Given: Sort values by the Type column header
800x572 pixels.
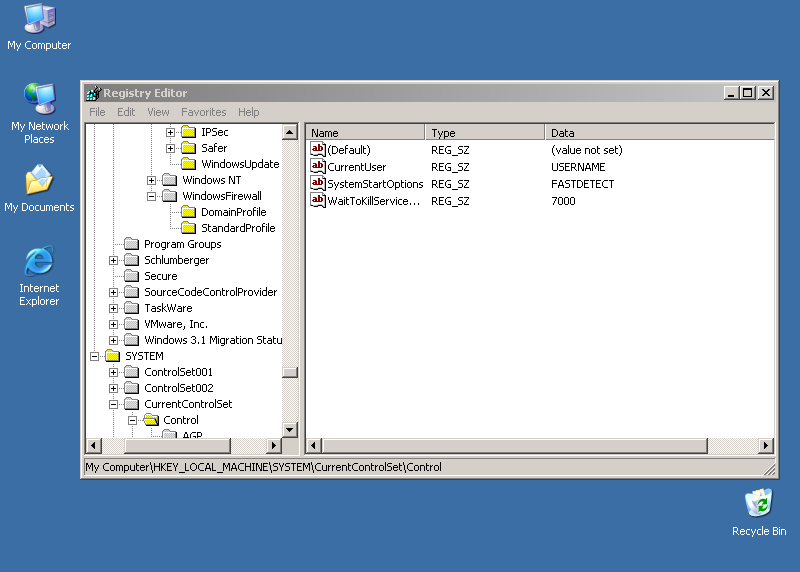Looking at the screenshot, I should [x=485, y=133].
